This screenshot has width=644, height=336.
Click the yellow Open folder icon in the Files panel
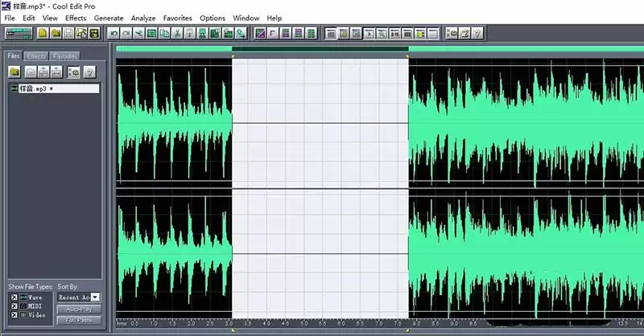[x=14, y=72]
